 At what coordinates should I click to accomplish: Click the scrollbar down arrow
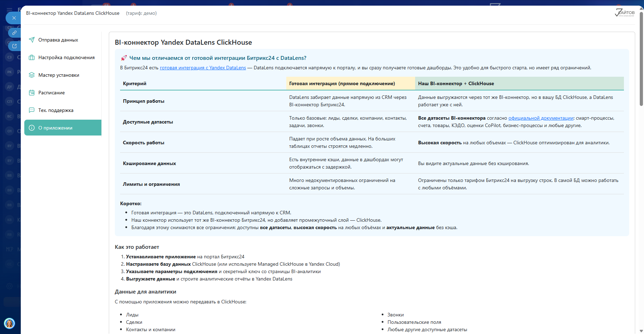642,331
